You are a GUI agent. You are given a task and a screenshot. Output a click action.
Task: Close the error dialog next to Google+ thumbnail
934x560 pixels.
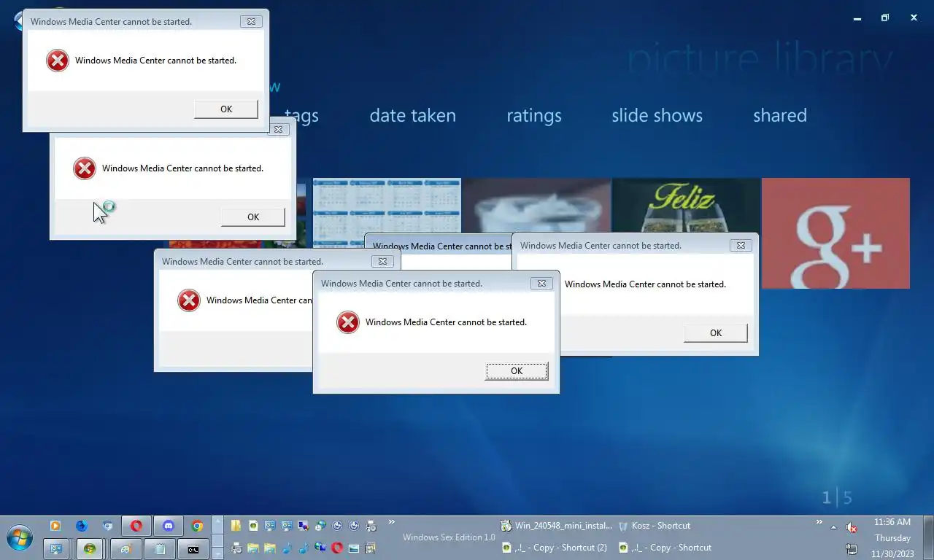(x=741, y=246)
